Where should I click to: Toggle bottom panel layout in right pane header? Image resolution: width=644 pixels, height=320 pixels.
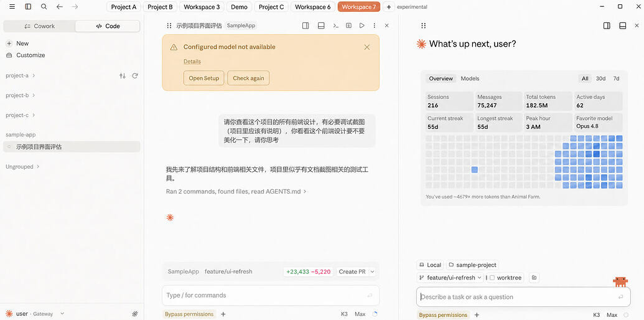623,26
